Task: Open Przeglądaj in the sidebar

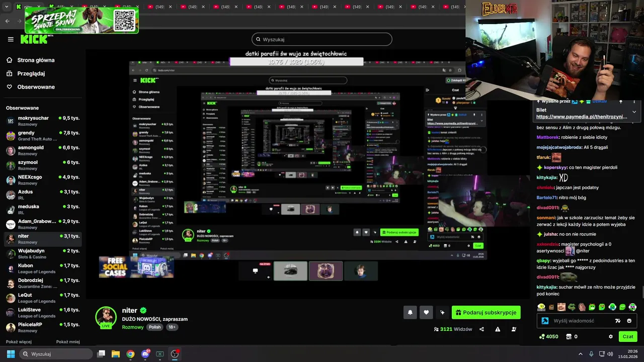Action: click(x=31, y=73)
